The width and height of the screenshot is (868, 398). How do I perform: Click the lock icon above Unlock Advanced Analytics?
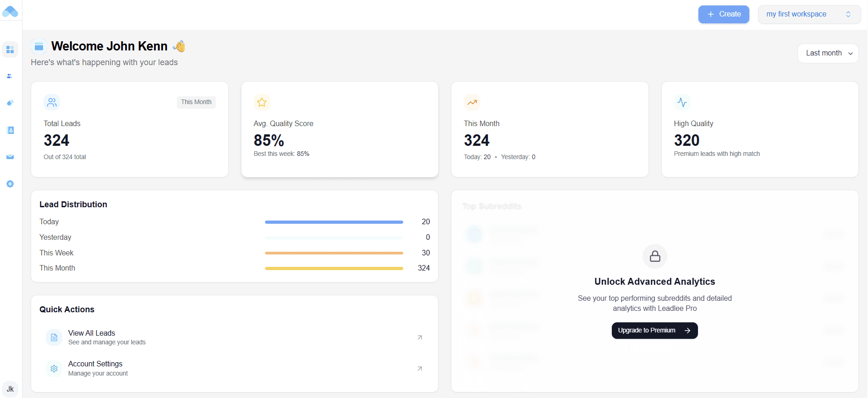655,256
